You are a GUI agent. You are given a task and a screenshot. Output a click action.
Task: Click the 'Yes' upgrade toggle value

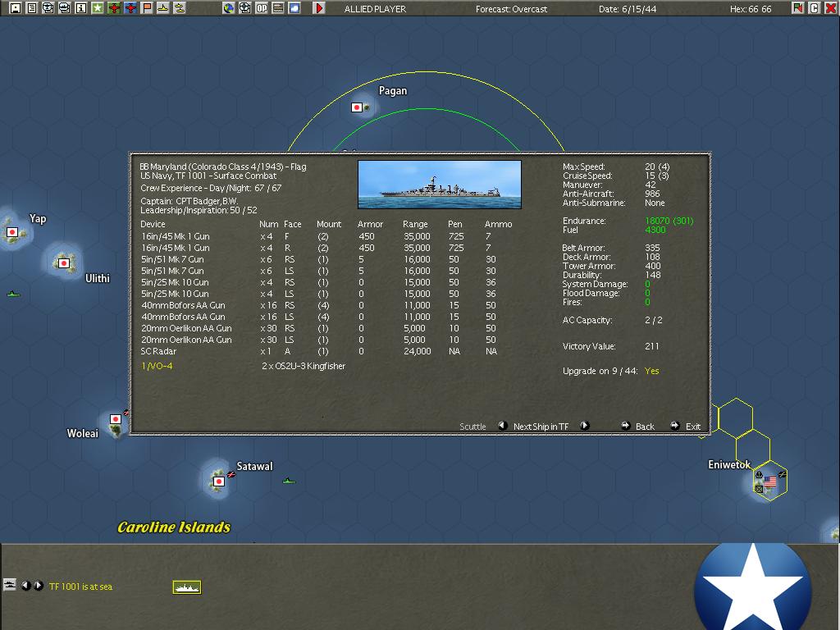pos(652,372)
